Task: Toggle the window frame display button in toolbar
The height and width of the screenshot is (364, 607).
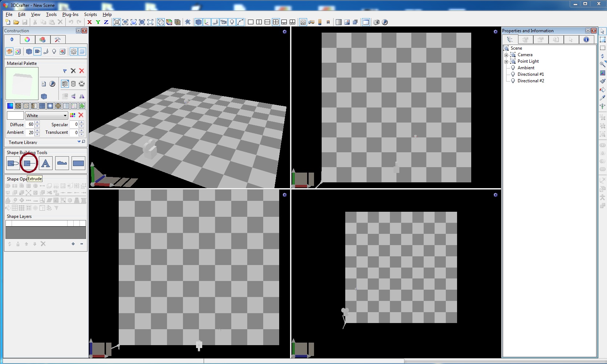Action: tap(366, 22)
